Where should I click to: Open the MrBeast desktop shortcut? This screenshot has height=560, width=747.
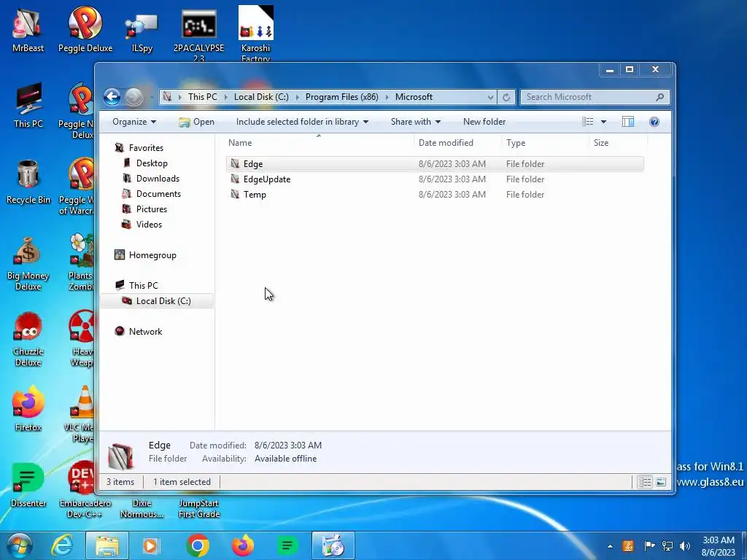pos(28,29)
